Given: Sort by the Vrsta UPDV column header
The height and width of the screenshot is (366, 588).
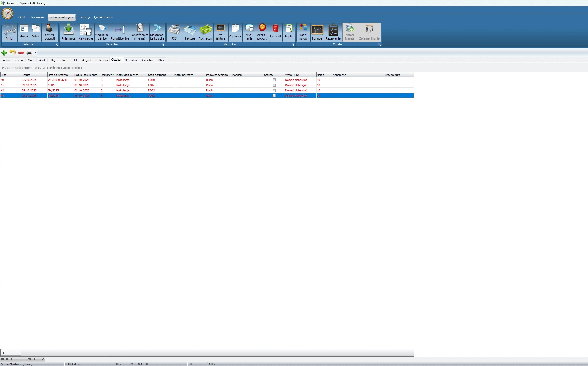Looking at the screenshot, I should pos(300,75).
